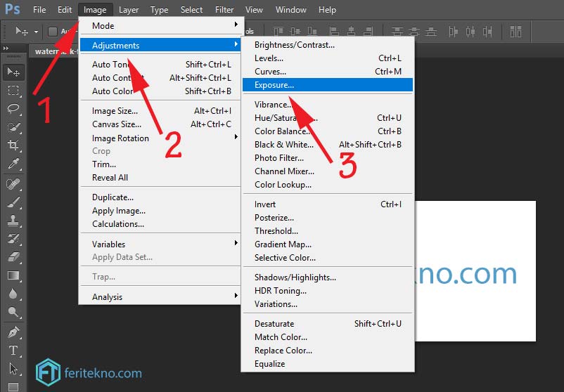Screen dimensions: 564x392
Task: Choose Photo Filter... adjustment
Action: pyautogui.click(x=328, y=158)
